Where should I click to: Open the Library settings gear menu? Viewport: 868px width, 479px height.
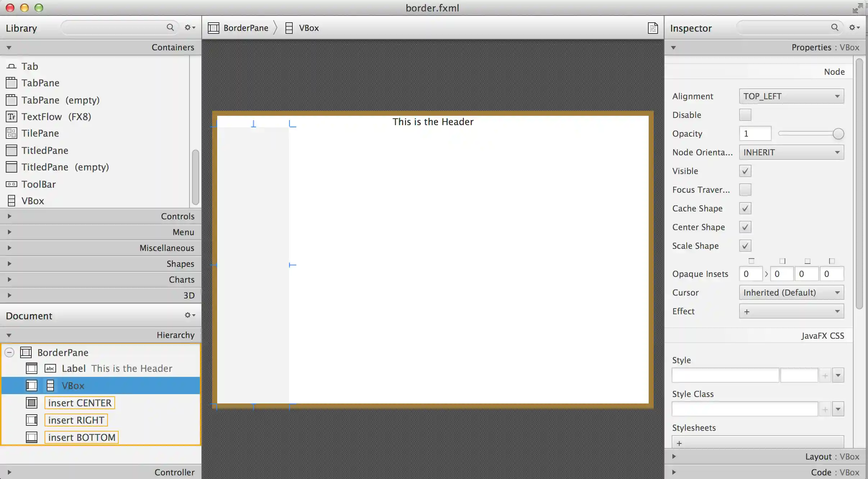(189, 28)
